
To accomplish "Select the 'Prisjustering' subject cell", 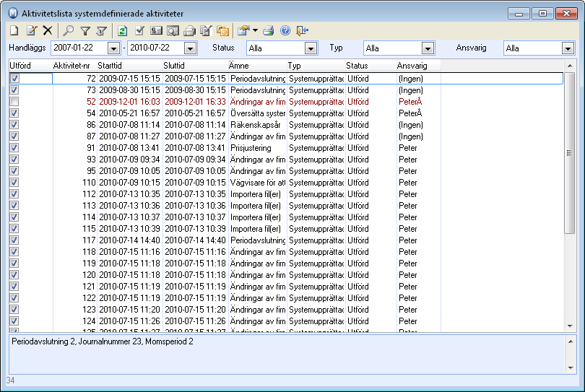I will [x=257, y=148].
